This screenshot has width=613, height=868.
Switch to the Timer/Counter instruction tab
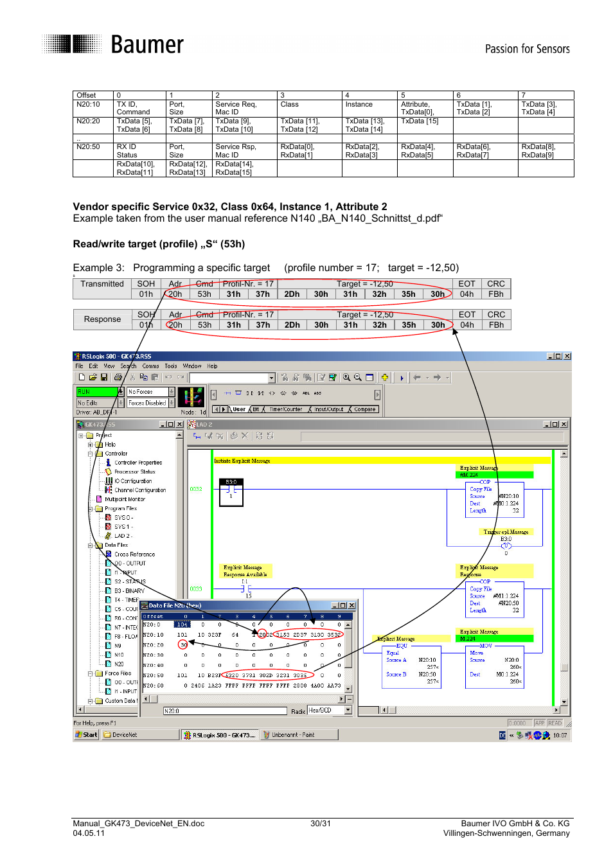pos(286,409)
